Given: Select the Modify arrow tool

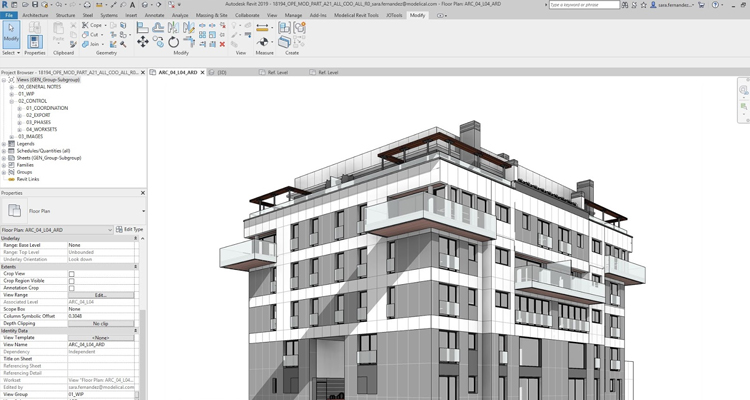Looking at the screenshot, I should [x=11, y=34].
